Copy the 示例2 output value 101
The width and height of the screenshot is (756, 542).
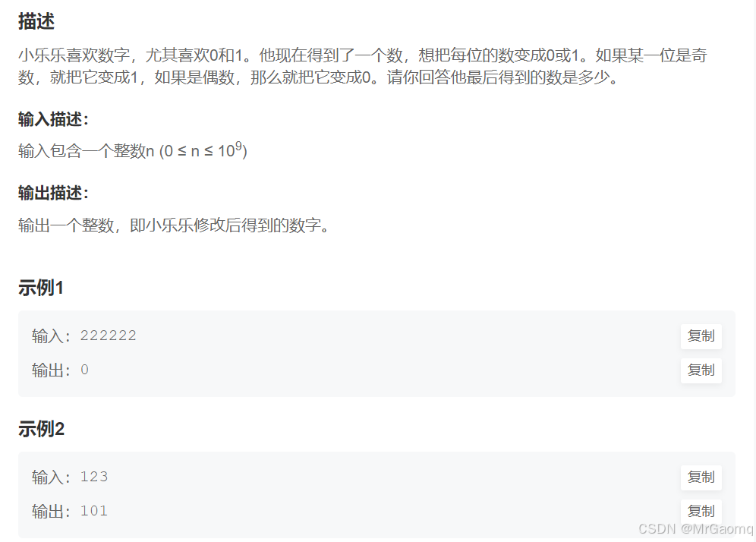701,511
